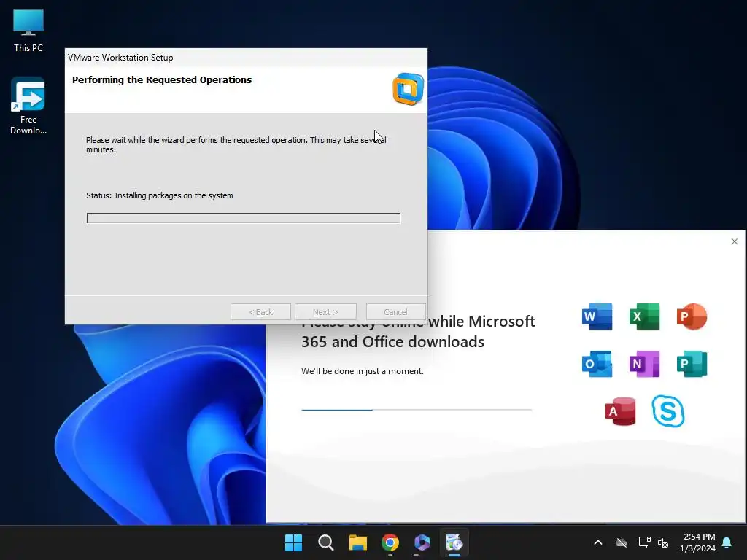Open This PC desktop icon
The height and width of the screenshot is (560, 747).
click(x=28, y=30)
